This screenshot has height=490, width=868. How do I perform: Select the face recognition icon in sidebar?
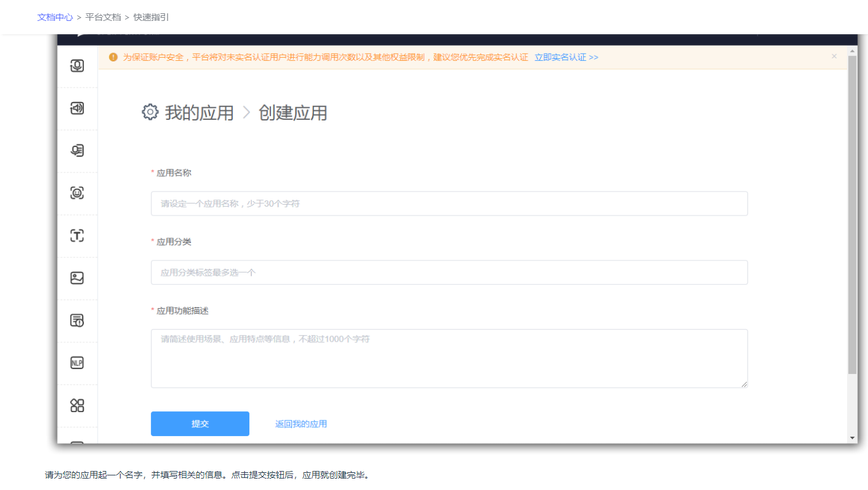click(77, 193)
